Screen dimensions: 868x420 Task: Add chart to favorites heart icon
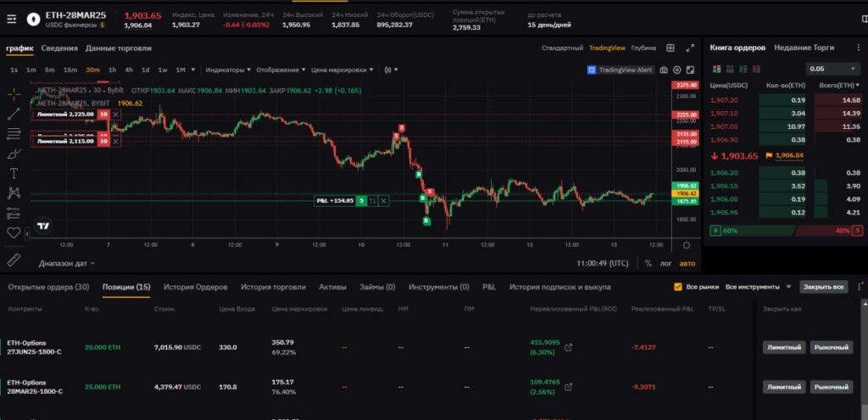(x=14, y=232)
